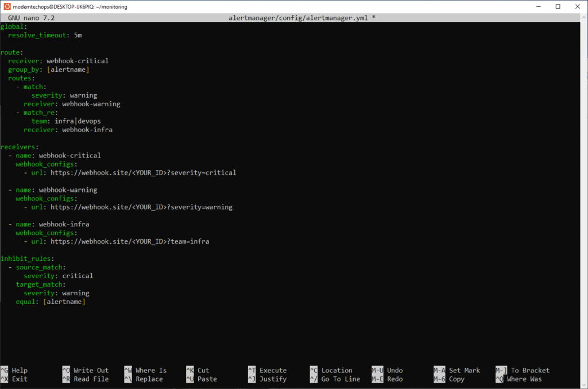The image size is (588, 389).
Task: Click webhook_configs under webhook-critical
Action: [x=47, y=164]
